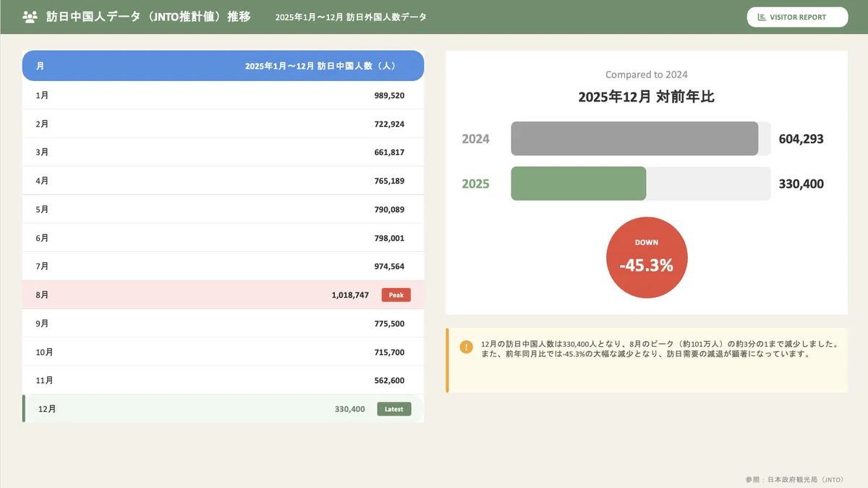Click the orange exclamation warning icon

coord(467,347)
